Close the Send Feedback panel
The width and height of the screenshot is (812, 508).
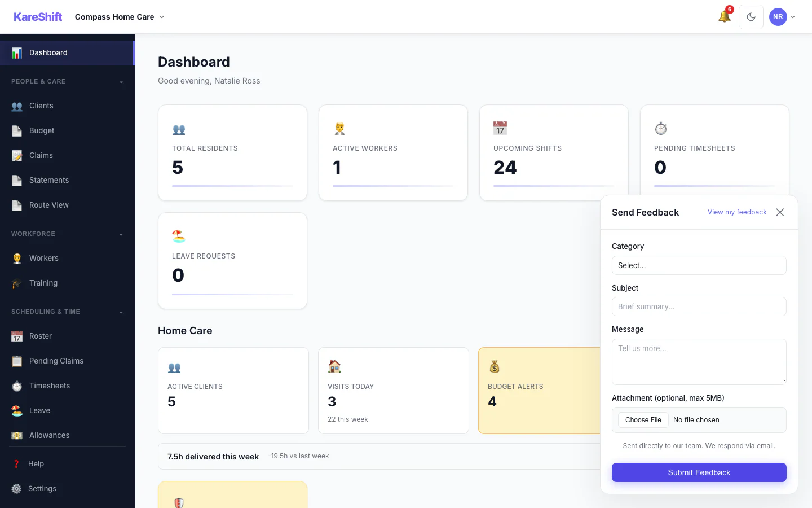click(x=780, y=212)
